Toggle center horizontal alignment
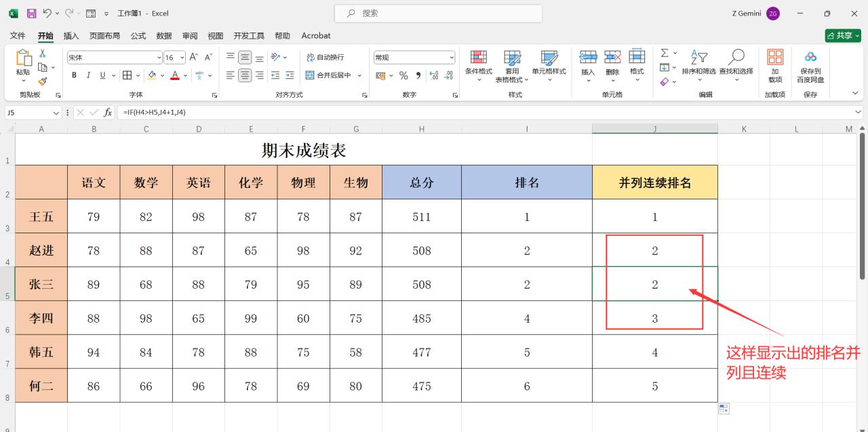This screenshot has height=432, width=868. tap(245, 75)
